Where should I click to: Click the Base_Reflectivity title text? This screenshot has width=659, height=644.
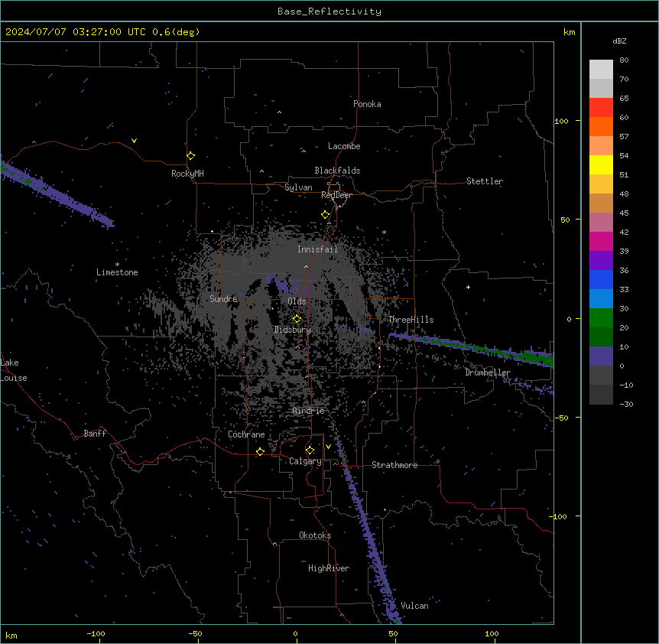coord(329,11)
